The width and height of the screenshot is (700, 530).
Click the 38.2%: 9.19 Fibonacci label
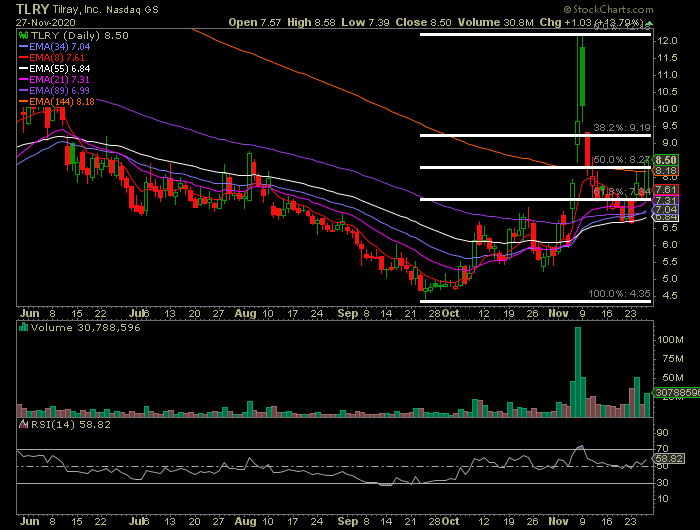621,128
